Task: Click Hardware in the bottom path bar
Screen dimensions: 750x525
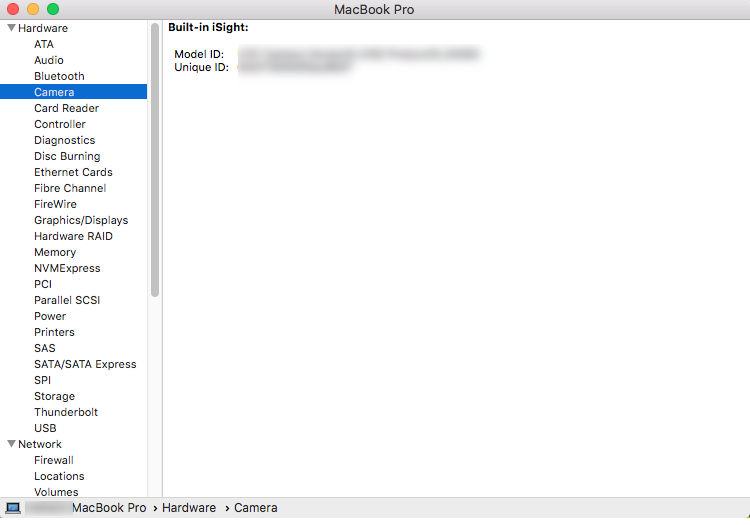Action: (189, 508)
